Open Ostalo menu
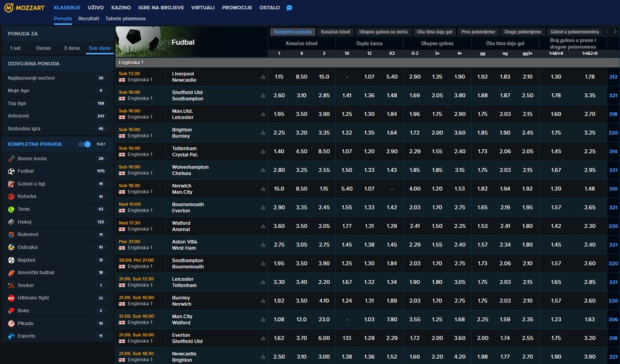The image size is (620, 364). coord(270,7)
